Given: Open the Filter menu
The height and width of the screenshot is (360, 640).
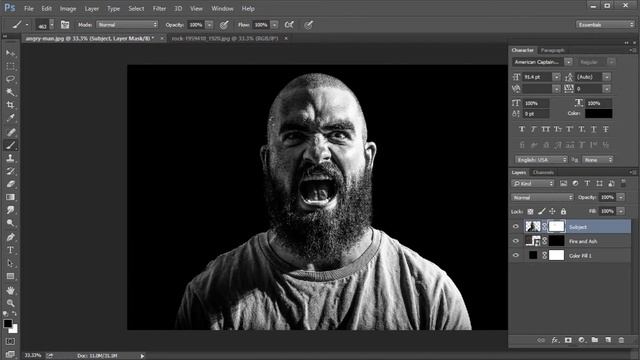Looking at the screenshot, I should coord(159,8).
